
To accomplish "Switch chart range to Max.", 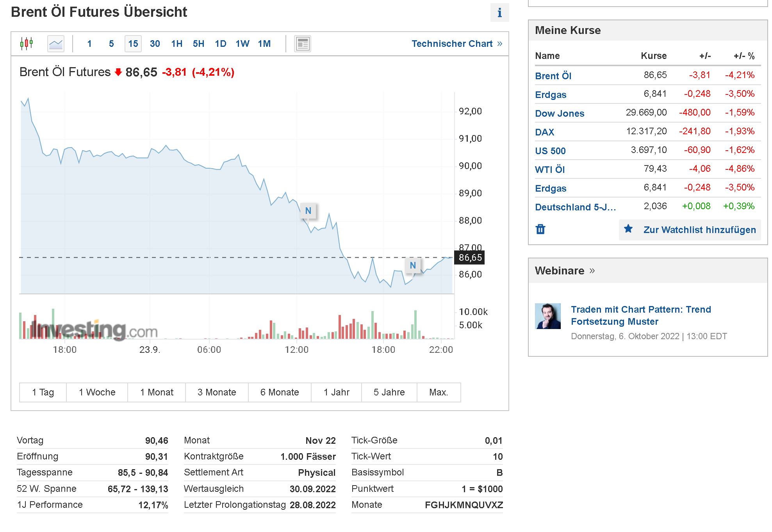I will tap(439, 392).
